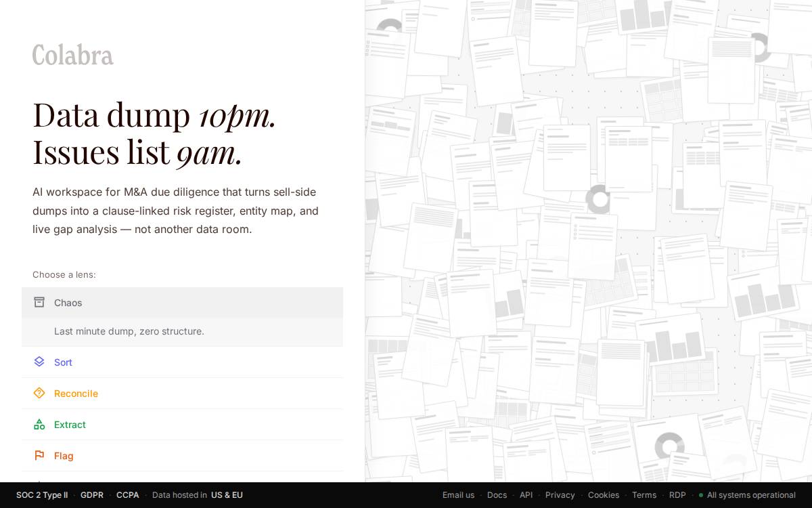This screenshot has height=508, width=812.
Task: Select the Flag lens
Action: [182, 456]
